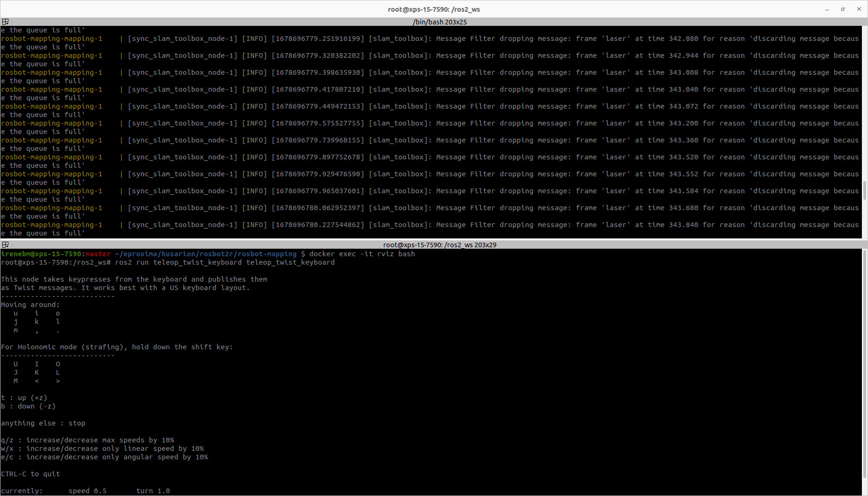
Task: Click the 'CTRL-C to quit' line
Action: pos(31,474)
